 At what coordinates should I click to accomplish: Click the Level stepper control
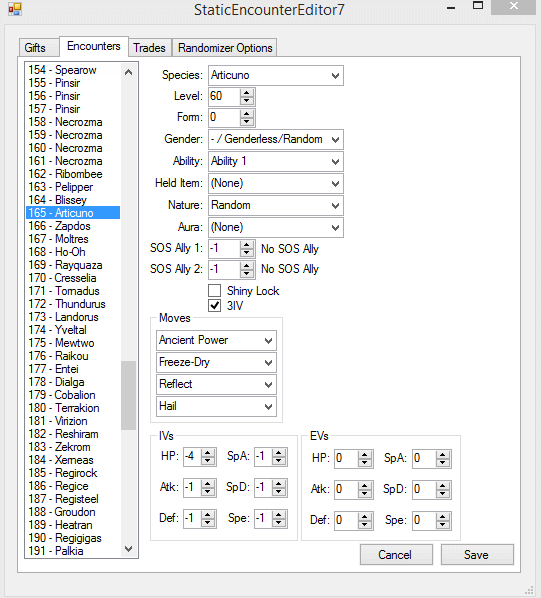pos(247,96)
